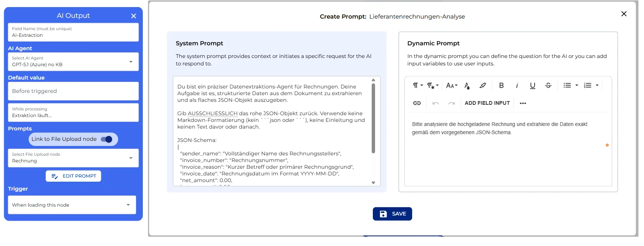This screenshot has height=246, width=644.
Task: Undo the last edit
Action: 436,103
